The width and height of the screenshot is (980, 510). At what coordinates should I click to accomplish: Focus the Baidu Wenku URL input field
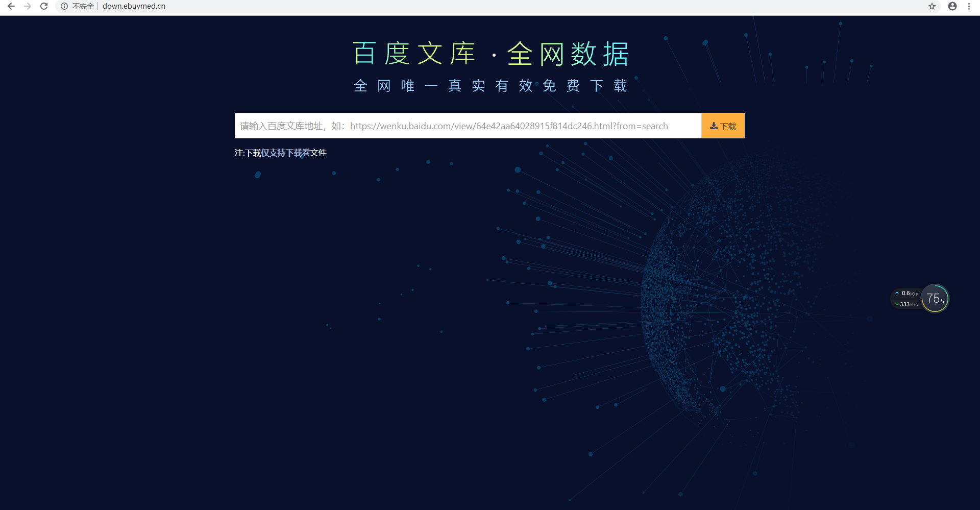click(x=468, y=126)
